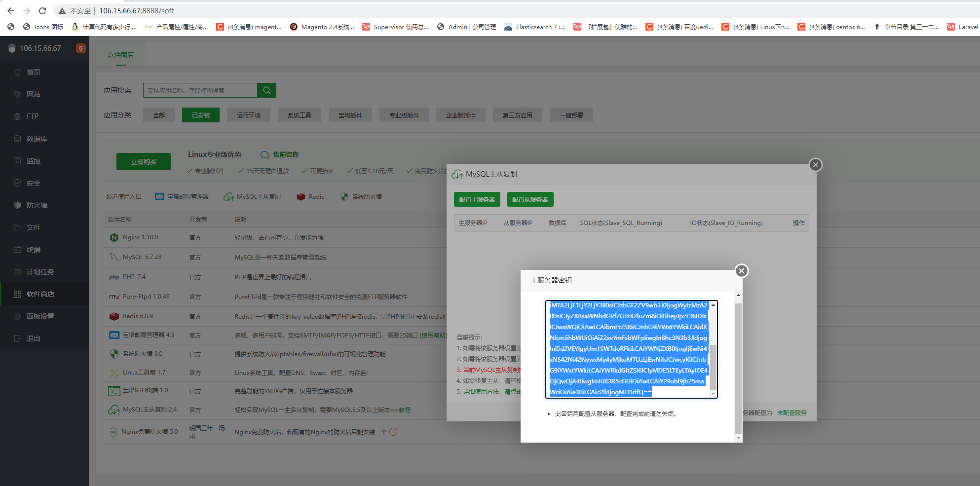980x486 pixels.
Task: Reload the page with refresh icon
Action: pos(42,11)
